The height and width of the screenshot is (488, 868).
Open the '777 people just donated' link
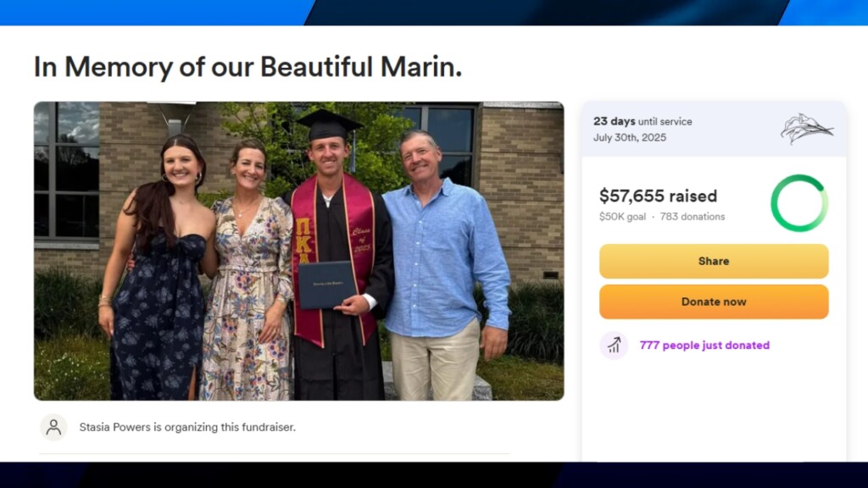704,345
